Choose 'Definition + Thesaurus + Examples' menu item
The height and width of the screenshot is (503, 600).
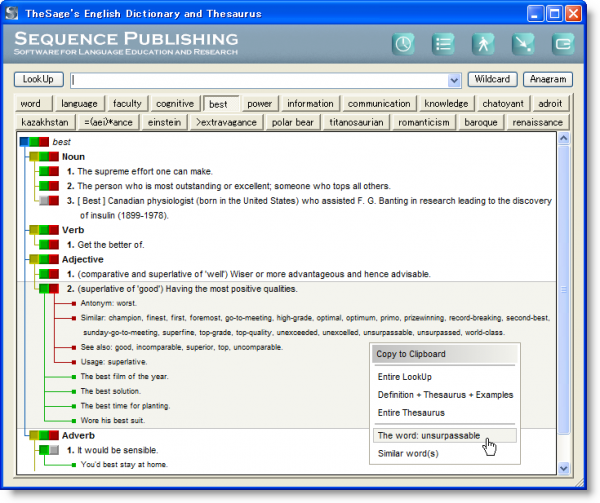click(x=444, y=395)
